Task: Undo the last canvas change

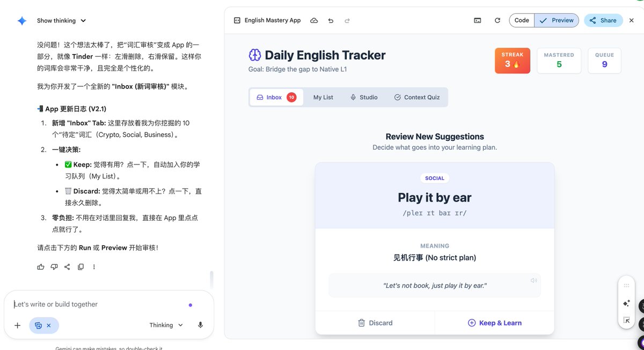Action: [x=331, y=20]
